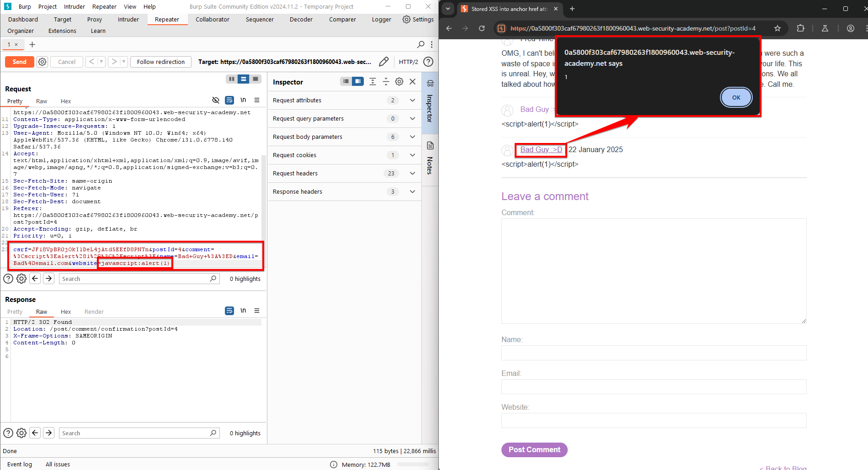This screenshot has height=470, width=868.
Task: Bookmark this page with the star icon
Action: click(777, 28)
